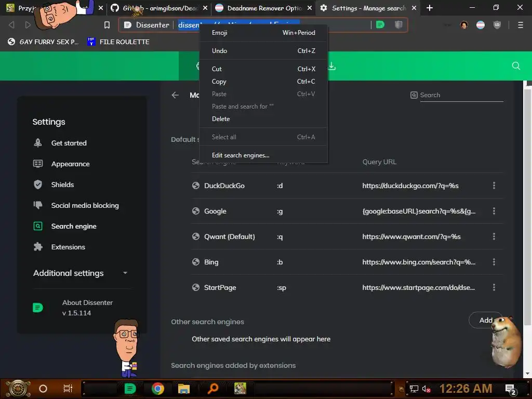Click the Deadname Remover extension icon
Image resolution: width=532 pixels, height=399 pixels.
click(481, 25)
